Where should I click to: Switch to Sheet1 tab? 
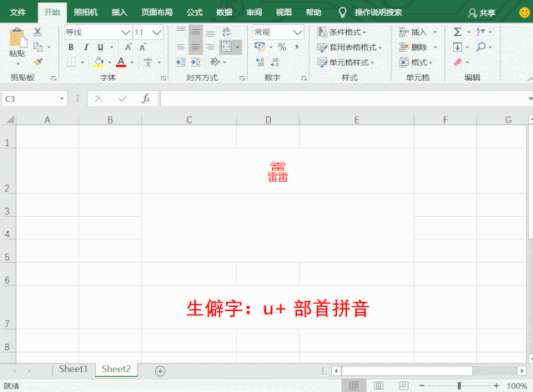point(73,369)
